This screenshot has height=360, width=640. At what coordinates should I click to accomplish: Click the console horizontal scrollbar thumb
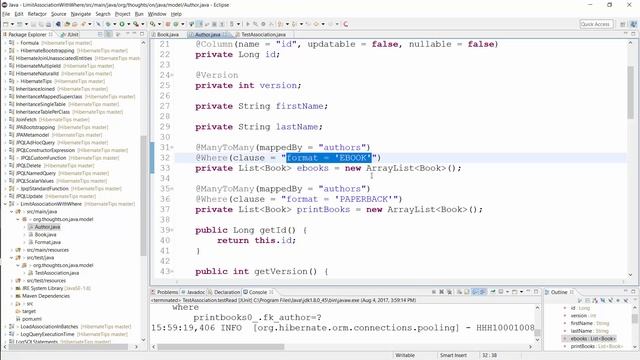coord(221,347)
